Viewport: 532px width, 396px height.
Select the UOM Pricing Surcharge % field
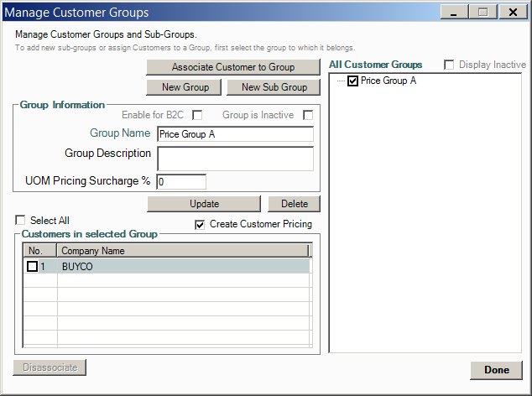tap(180, 181)
